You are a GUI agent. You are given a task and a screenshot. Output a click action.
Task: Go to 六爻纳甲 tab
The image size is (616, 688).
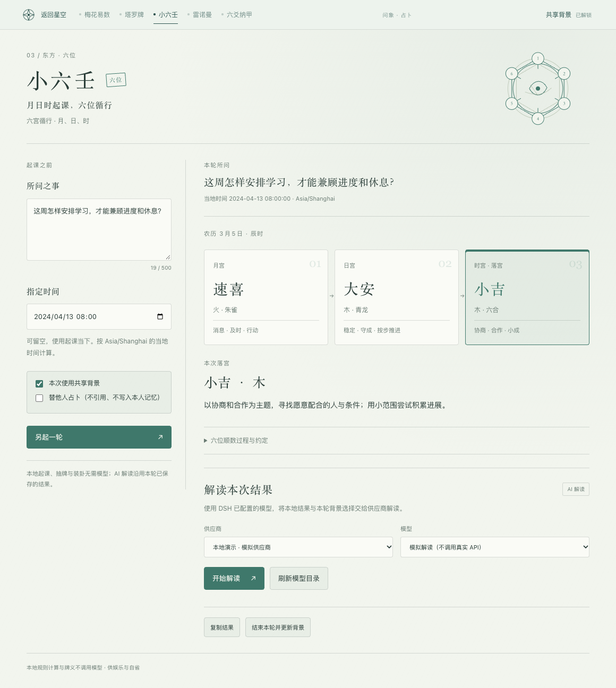coord(237,15)
